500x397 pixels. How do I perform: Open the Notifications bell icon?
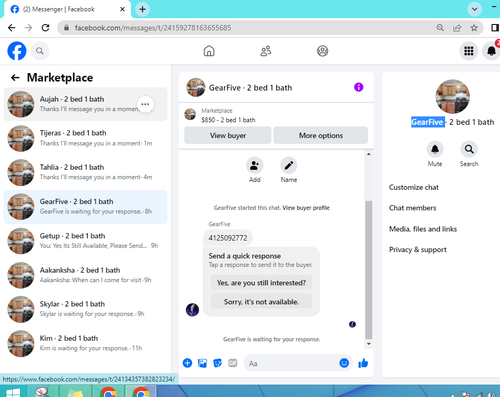(x=491, y=51)
